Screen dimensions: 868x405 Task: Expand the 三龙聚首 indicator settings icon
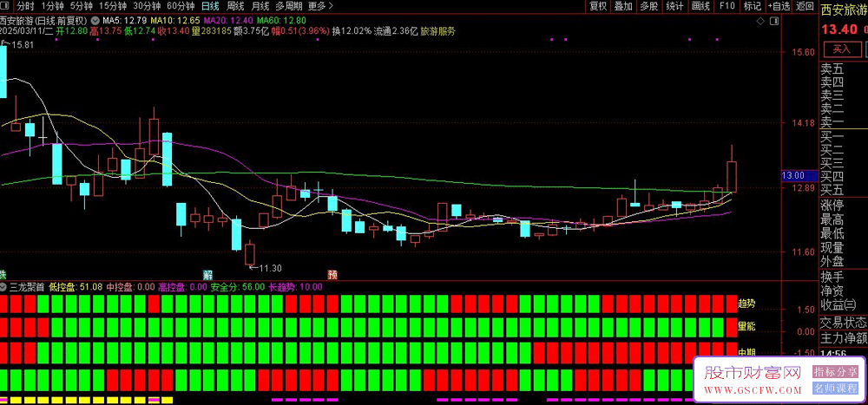click(x=3, y=286)
